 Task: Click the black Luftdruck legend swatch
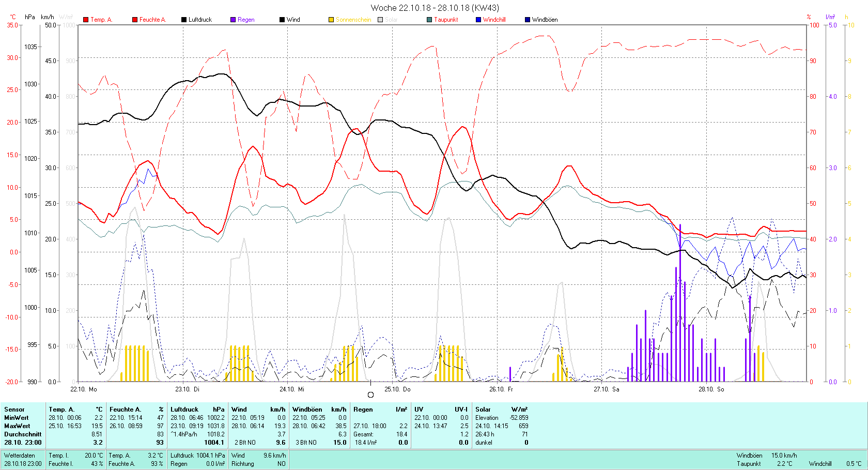pos(184,20)
